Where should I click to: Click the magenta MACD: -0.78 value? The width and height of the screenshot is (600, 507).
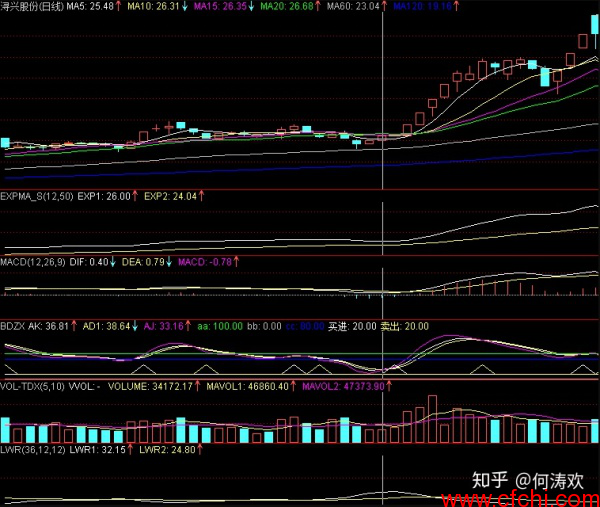205,262
